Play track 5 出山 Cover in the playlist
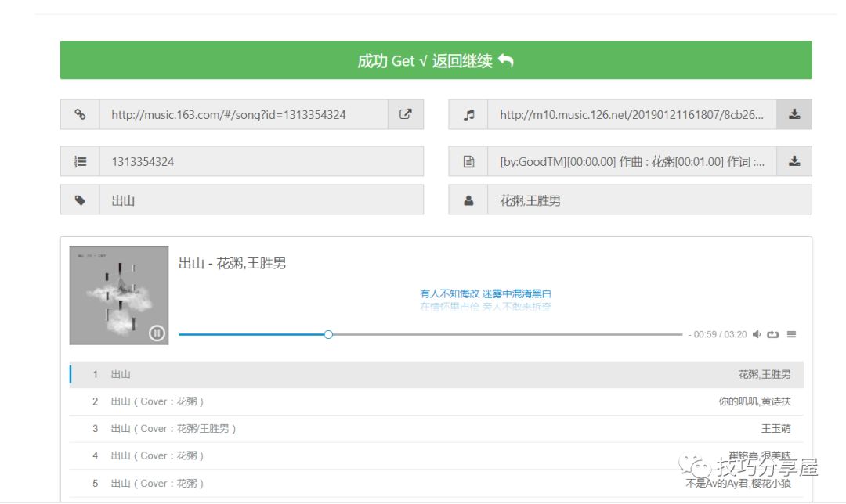This screenshot has width=846, height=504. coord(436,484)
